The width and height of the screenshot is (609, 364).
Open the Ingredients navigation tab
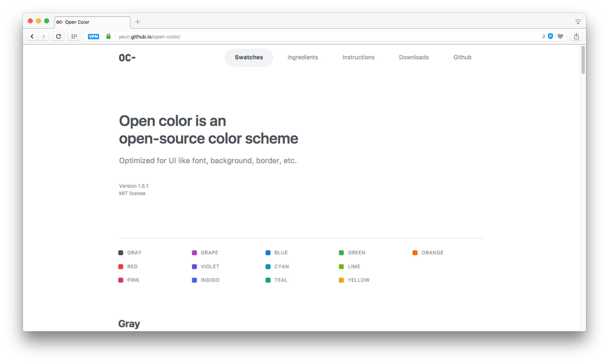click(x=303, y=57)
